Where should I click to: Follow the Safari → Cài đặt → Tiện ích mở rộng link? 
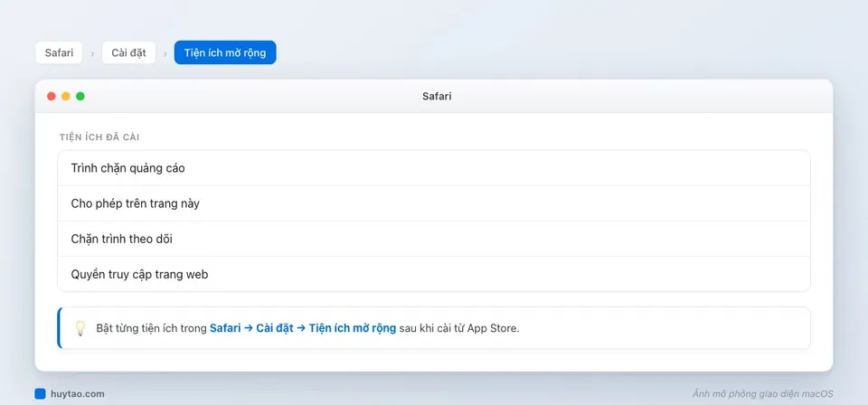coord(303,328)
